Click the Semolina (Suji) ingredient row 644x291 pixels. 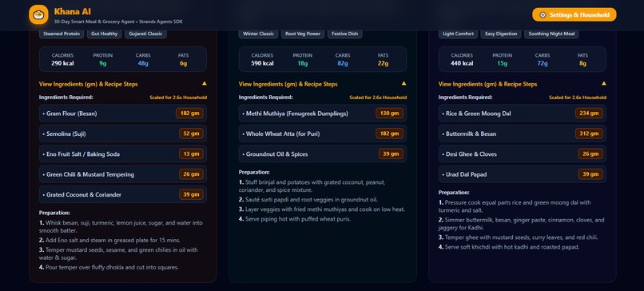(x=123, y=134)
